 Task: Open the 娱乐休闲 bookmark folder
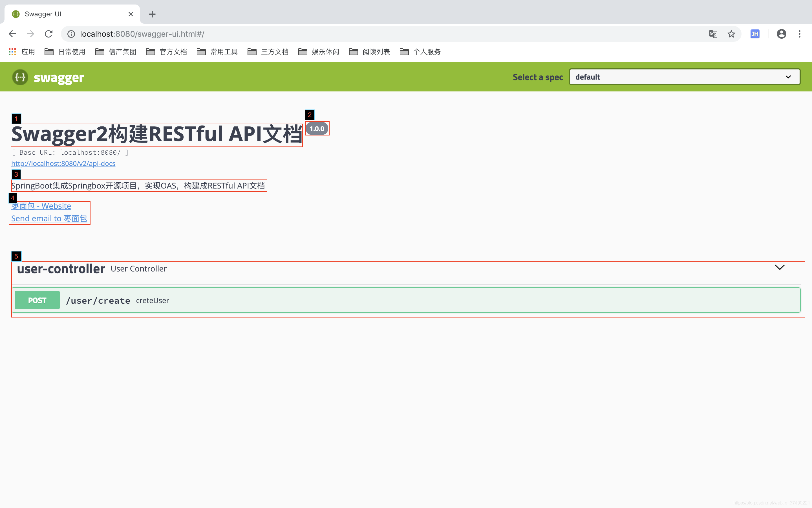tap(318, 52)
